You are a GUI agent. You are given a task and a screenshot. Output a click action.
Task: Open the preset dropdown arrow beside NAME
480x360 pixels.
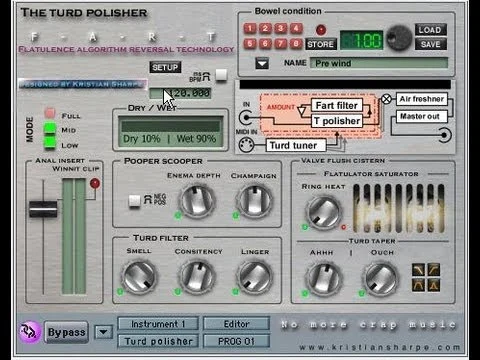[262, 63]
